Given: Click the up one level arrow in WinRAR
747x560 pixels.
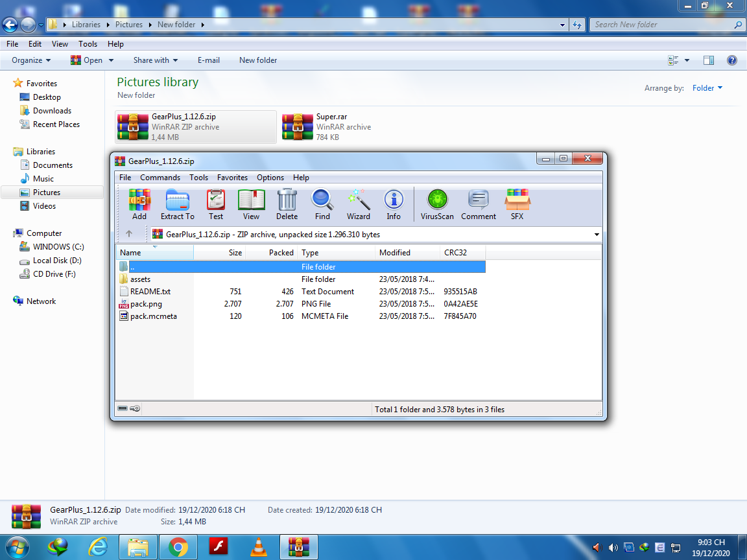Looking at the screenshot, I should [x=129, y=234].
